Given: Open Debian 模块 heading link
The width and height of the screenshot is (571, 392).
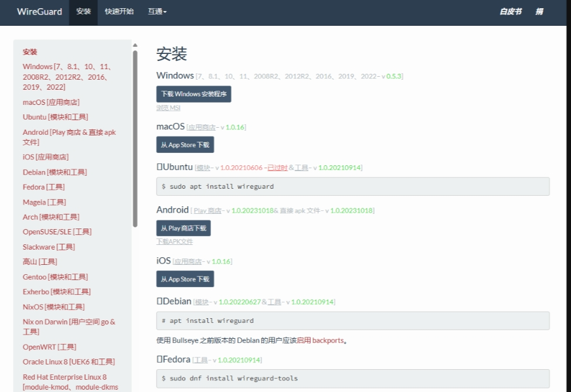Looking at the screenshot, I should [x=202, y=302].
